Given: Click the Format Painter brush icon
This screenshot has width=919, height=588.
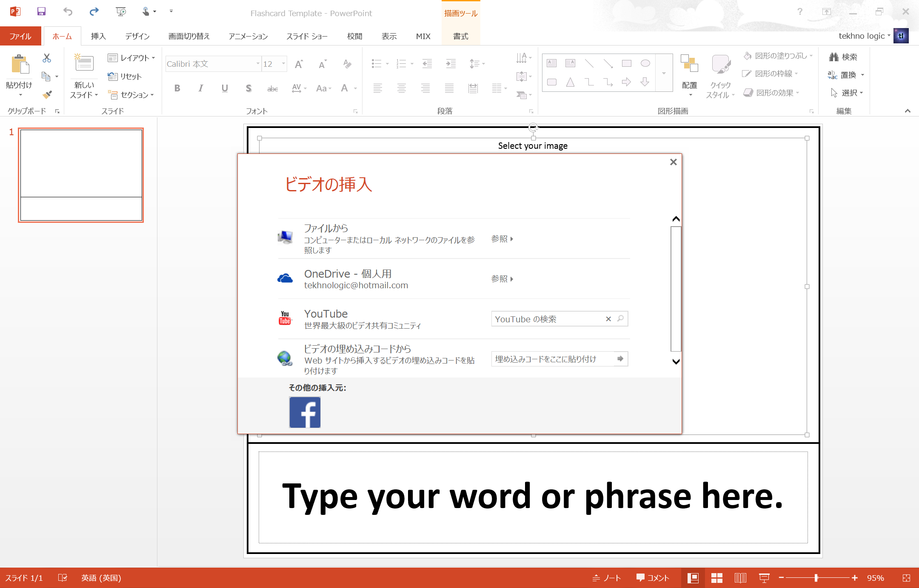Looking at the screenshot, I should pyautogui.click(x=47, y=94).
